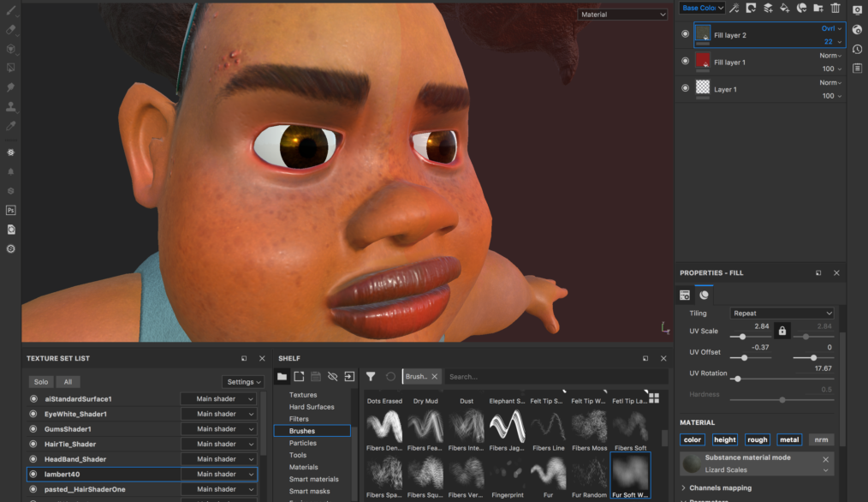Open the viewport Material mode dropdown

[x=623, y=15]
